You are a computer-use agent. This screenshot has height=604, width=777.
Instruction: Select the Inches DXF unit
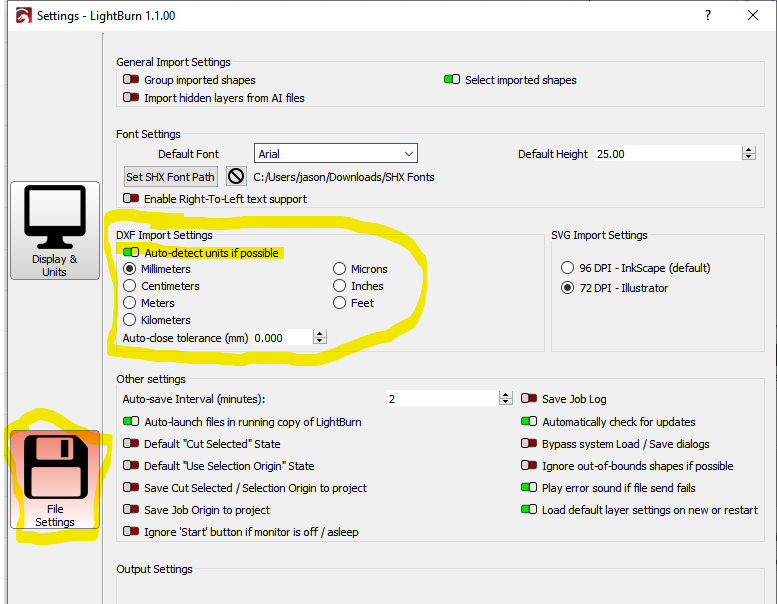(339, 286)
